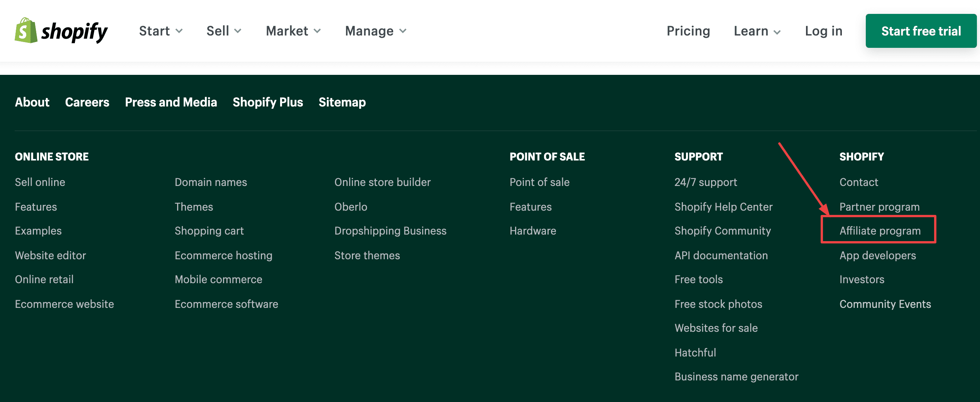Open Press and Media page
This screenshot has width=980, height=402.
coord(171,102)
